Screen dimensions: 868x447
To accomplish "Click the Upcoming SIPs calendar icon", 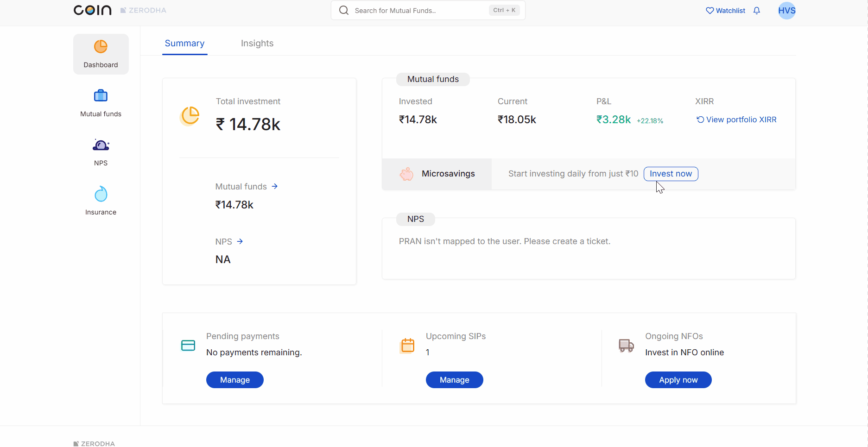I will (x=407, y=346).
